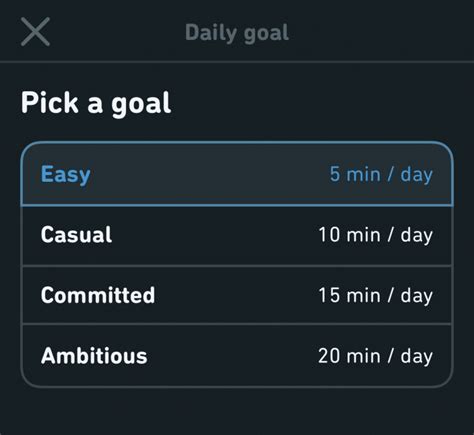Tap the 5 min / day label

pyautogui.click(x=381, y=174)
